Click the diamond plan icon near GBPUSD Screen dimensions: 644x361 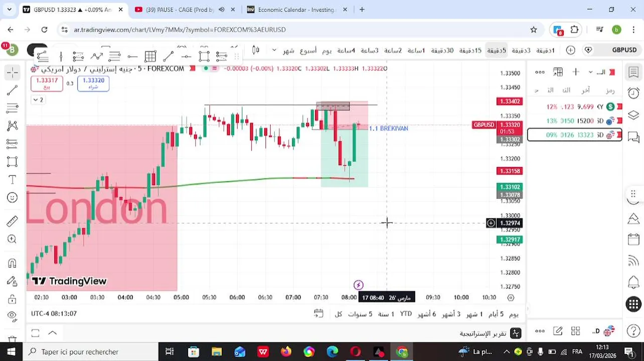click(x=589, y=50)
